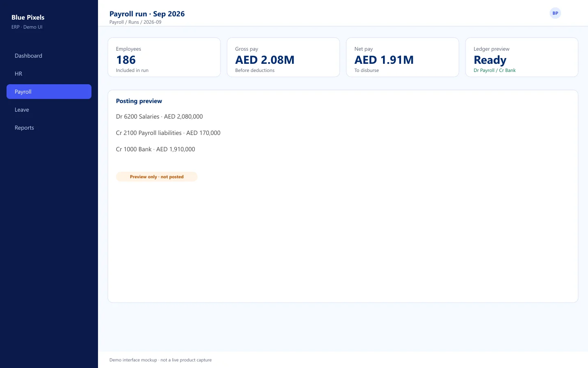Viewport: 588px width, 368px height.
Task: Select the Cr 1000 Bank posting line
Action: pyautogui.click(x=156, y=149)
